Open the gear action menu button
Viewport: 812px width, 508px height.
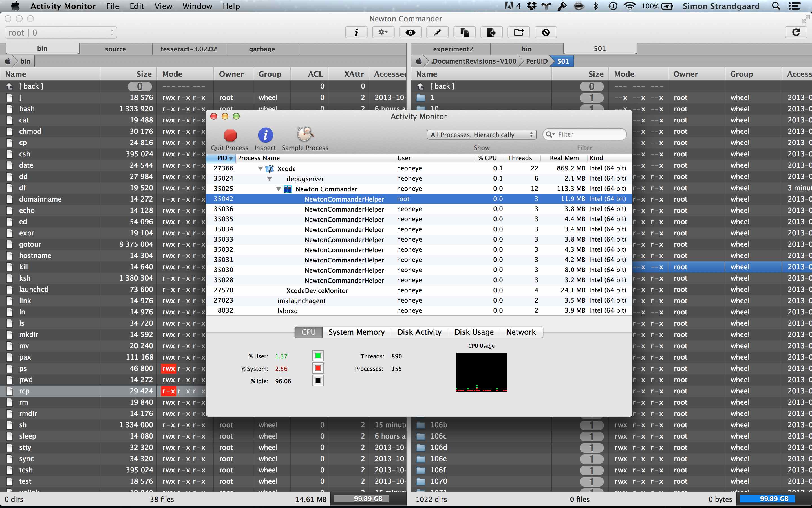383,32
